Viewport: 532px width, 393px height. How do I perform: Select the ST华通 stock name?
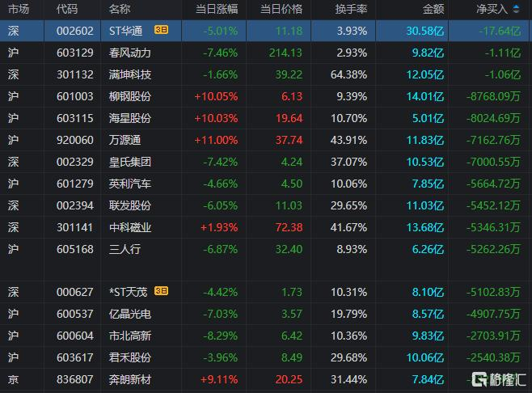pos(125,31)
